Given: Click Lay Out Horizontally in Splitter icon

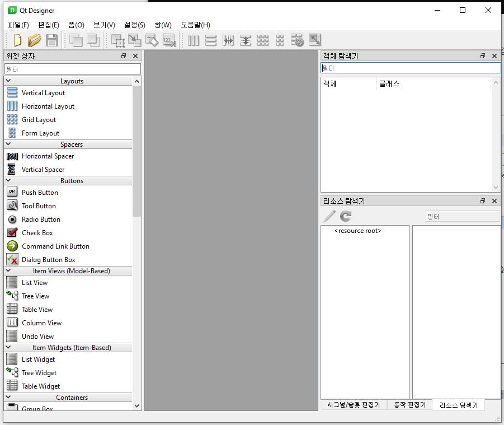Looking at the screenshot, I should 228,40.
